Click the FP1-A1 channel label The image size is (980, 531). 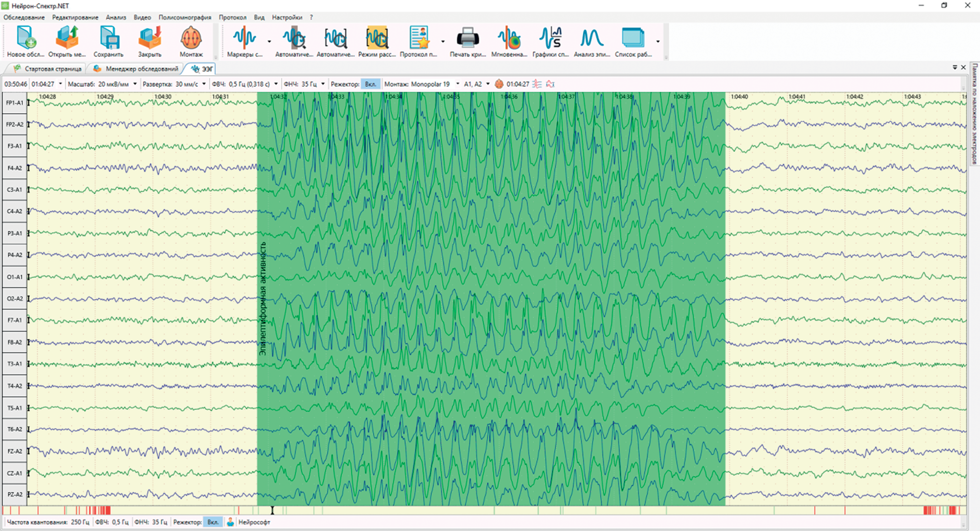pyautogui.click(x=14, y=103)
